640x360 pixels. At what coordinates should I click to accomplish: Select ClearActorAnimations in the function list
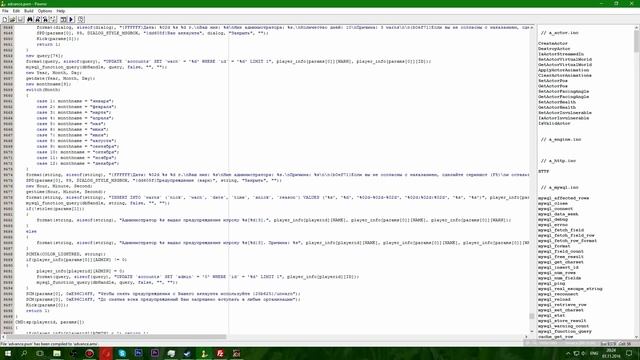coord(564,76)
